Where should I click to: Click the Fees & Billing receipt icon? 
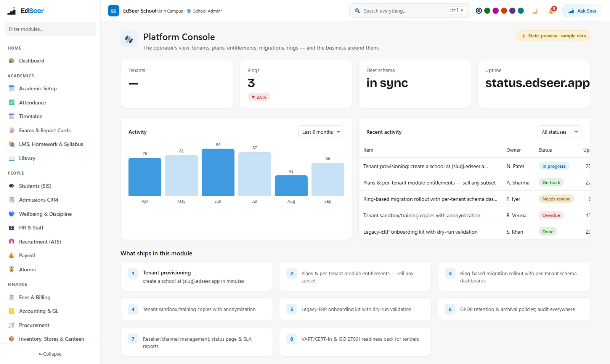coord(11,297)
